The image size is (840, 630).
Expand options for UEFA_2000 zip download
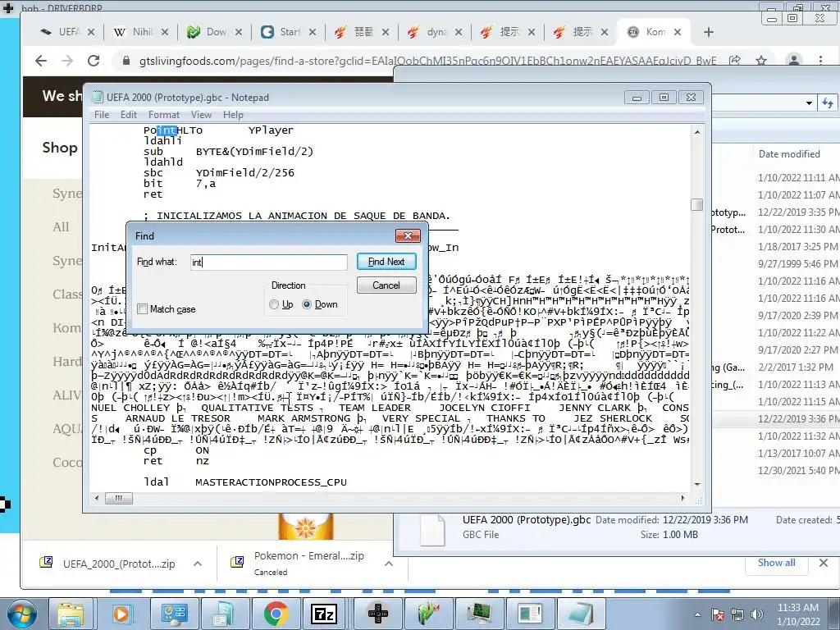pos(198,564)
